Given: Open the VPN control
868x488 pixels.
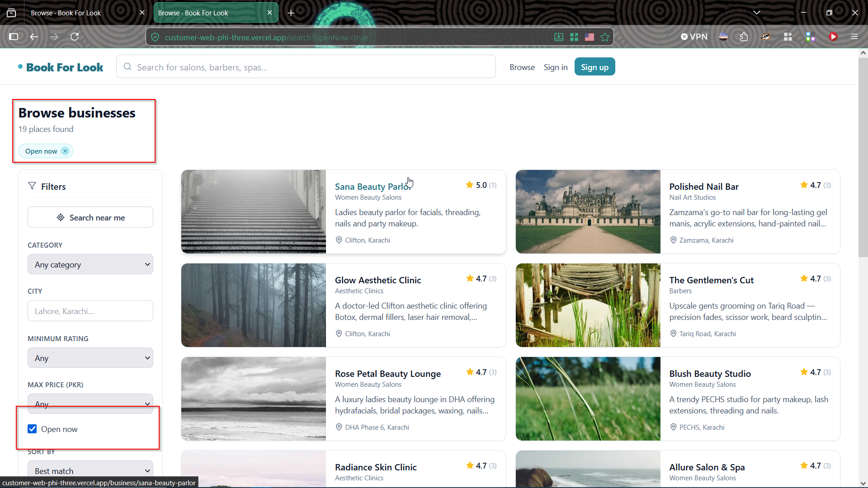Looking at the screenshot, I should point(694,37).
